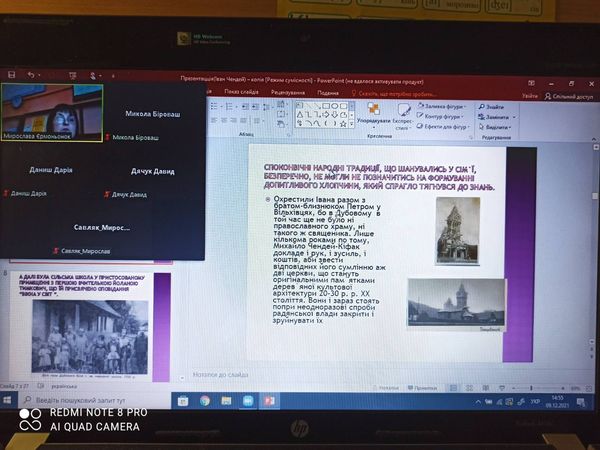Open the notification center icon
Viewport: 600px width, 450px height.
[581, 402]
